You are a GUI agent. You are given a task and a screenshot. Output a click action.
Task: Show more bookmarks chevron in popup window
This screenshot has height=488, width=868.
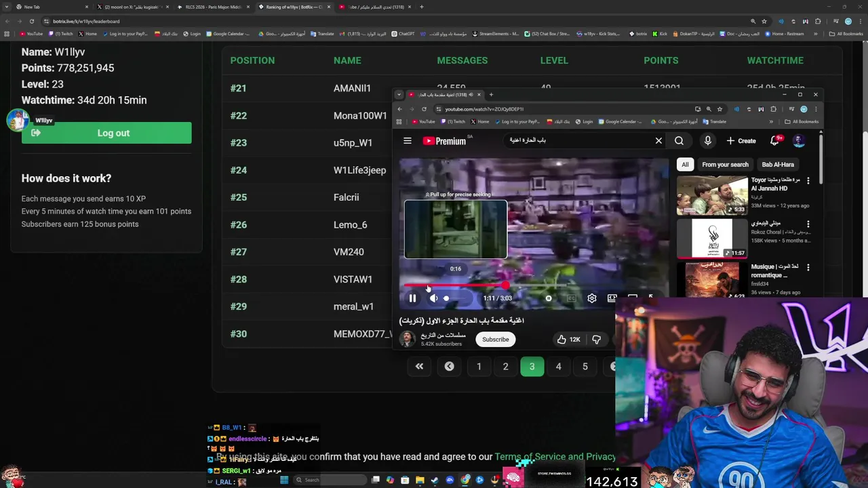click(771, 122)
